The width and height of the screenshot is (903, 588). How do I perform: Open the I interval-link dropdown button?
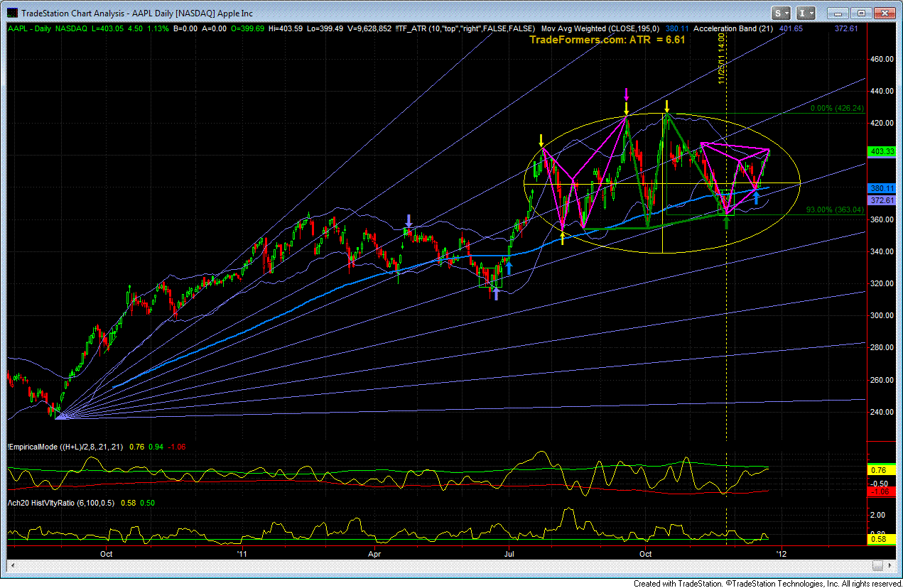[x=806, y=13]
